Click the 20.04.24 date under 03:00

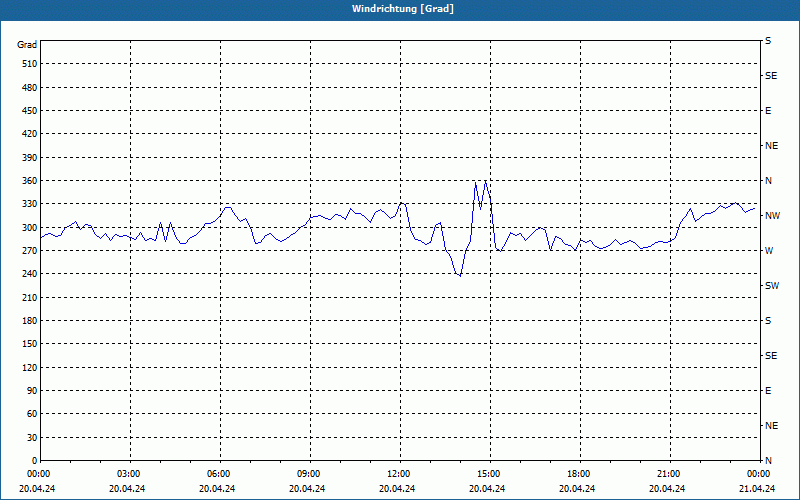[x=127, y=489]
